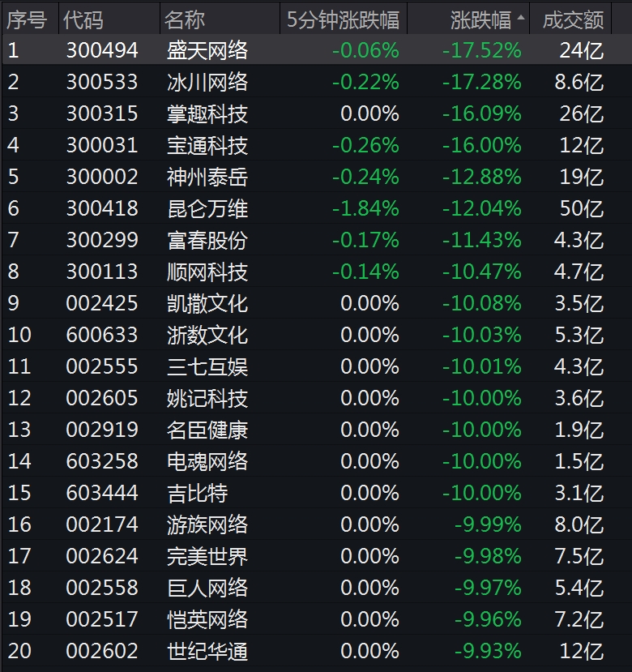
Task: Click the 7.5亿 turnover value
Action: click(x=579, y=556)
